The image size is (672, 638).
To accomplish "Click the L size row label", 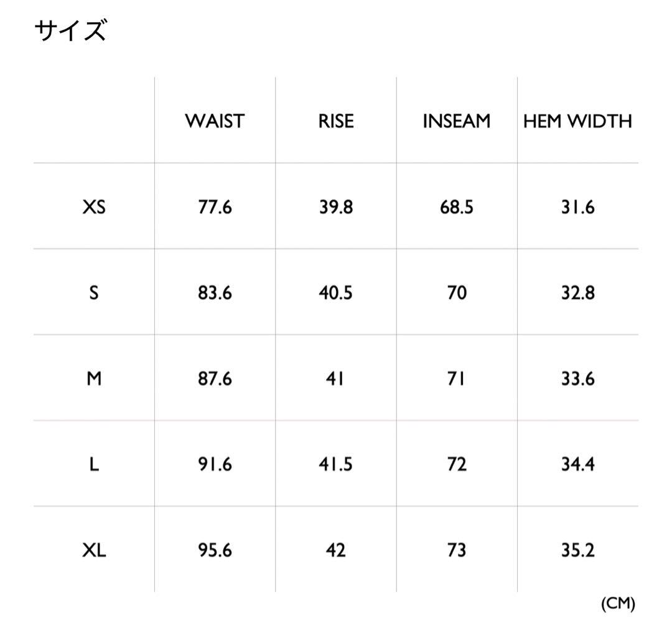I will tap(94, 465).
